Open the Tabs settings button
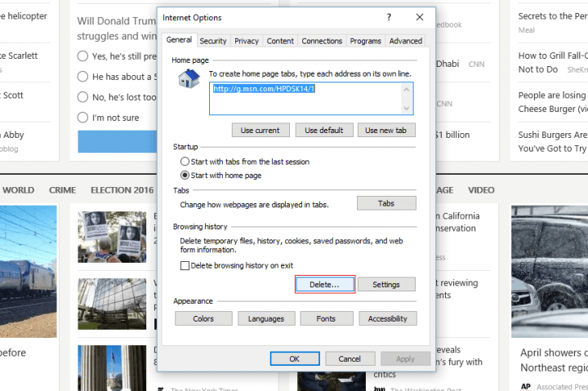 (x=385, y=203)
